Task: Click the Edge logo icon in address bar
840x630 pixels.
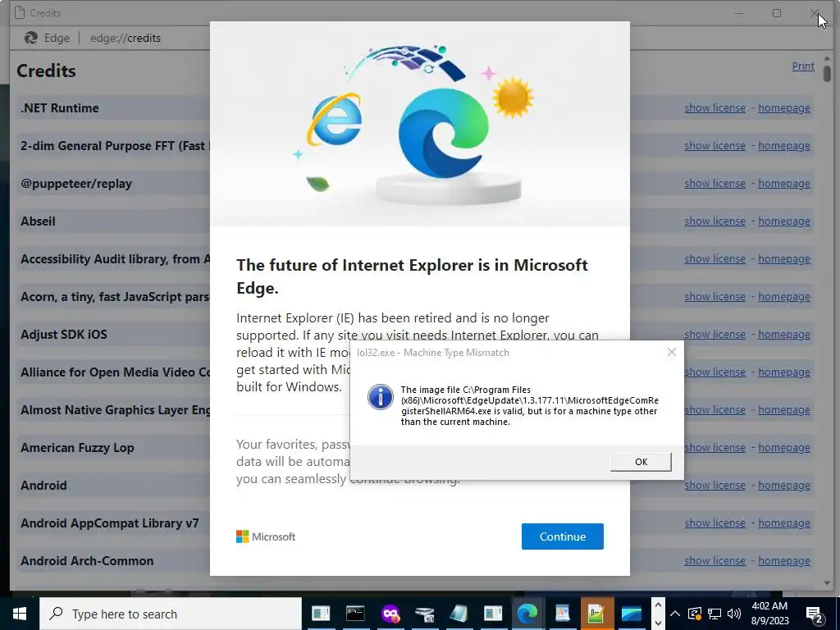Action: [x=31, y=38]
